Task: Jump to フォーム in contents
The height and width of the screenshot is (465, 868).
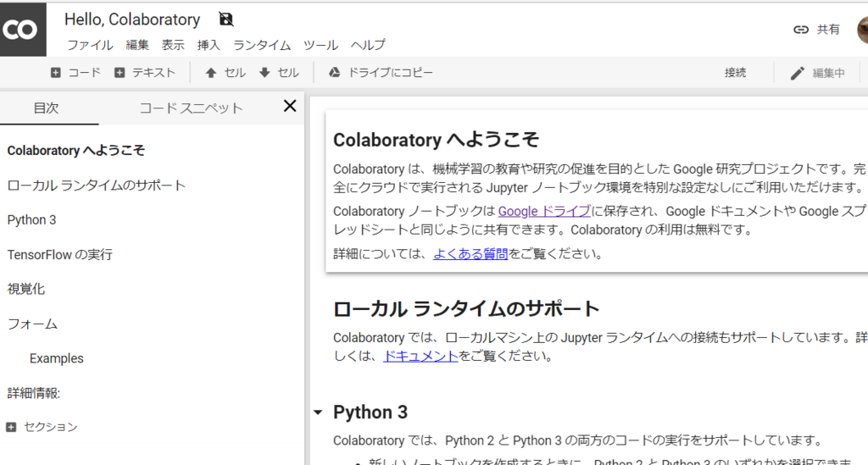Action: (x=32, y=324)
